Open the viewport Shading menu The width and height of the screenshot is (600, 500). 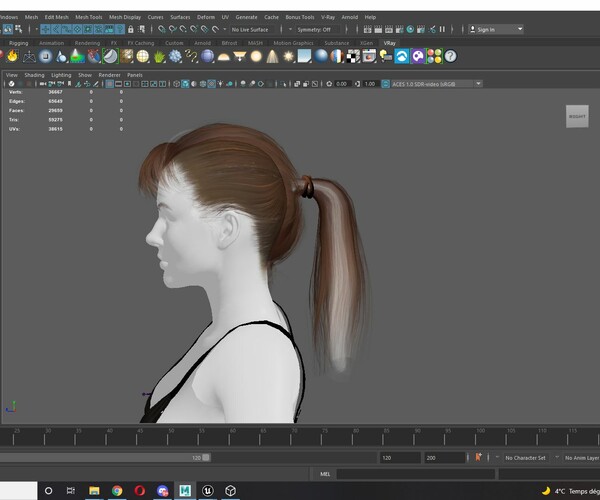point(34,75)
